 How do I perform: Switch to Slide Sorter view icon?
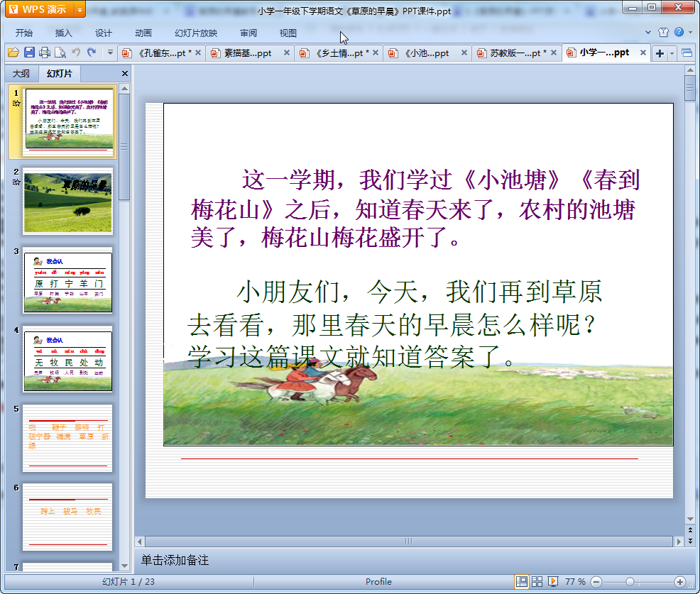pyautogui.click(x=537, y=581)
